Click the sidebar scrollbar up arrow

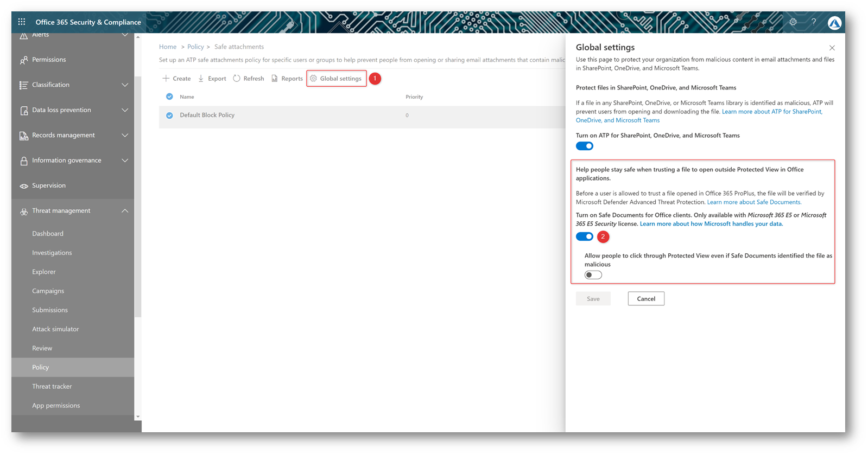138,37
